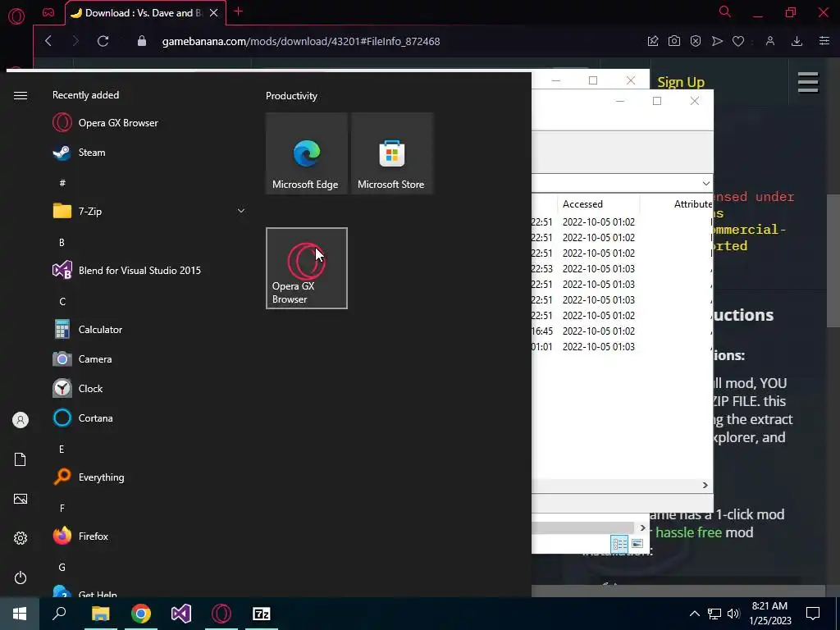Click the Opera GX Browser tile
The height and width of the screenshot is (630, 840).
click(x=307, y=268)
